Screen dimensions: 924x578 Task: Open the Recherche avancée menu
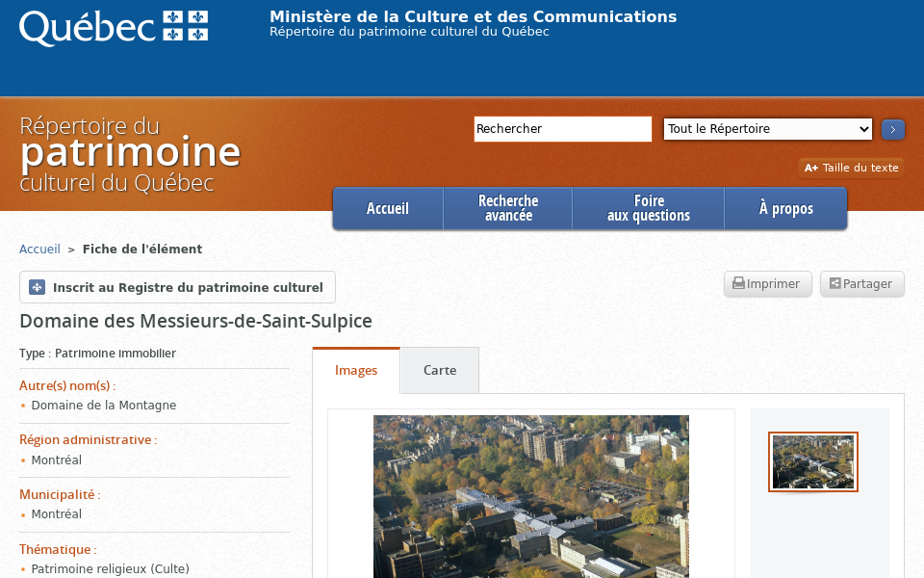tap(507, 207)
